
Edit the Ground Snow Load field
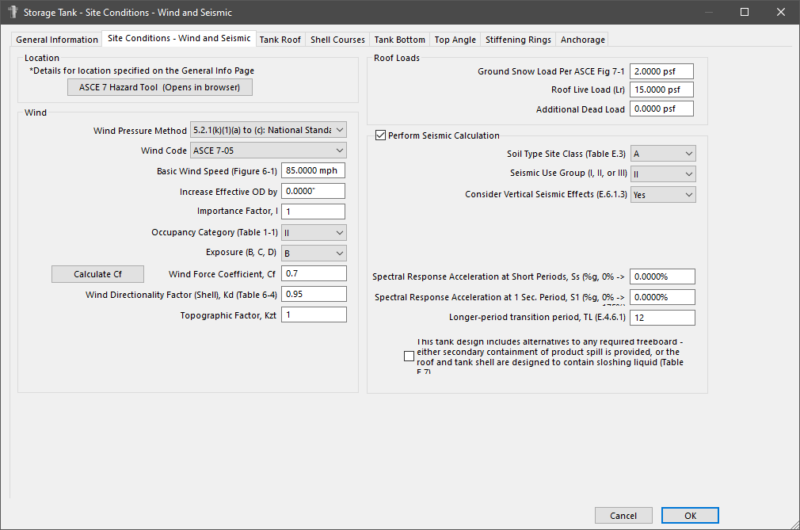click(661, 72)
